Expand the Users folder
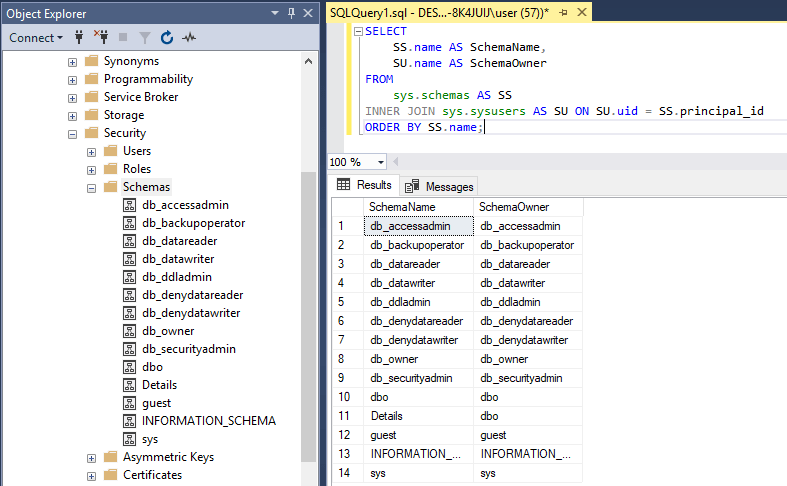Image resolution: width=787 pixels, height=486 pixels. coord(91,151)
